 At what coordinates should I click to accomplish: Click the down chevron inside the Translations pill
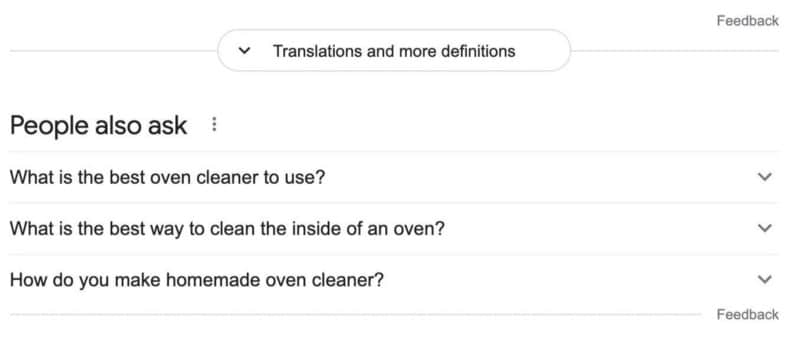245,50
